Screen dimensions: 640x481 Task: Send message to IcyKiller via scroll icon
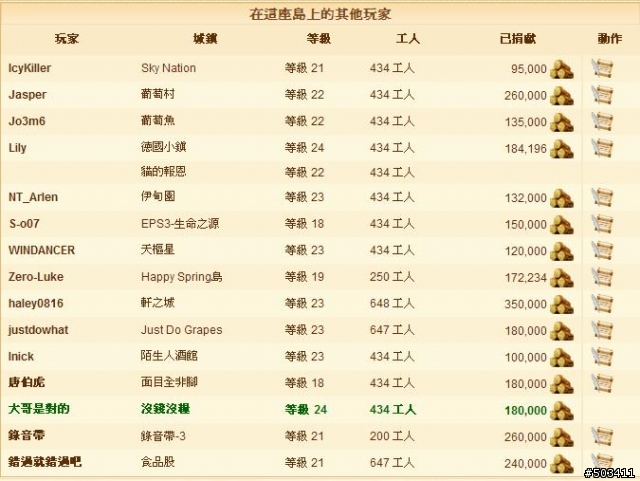click(602, 68)
